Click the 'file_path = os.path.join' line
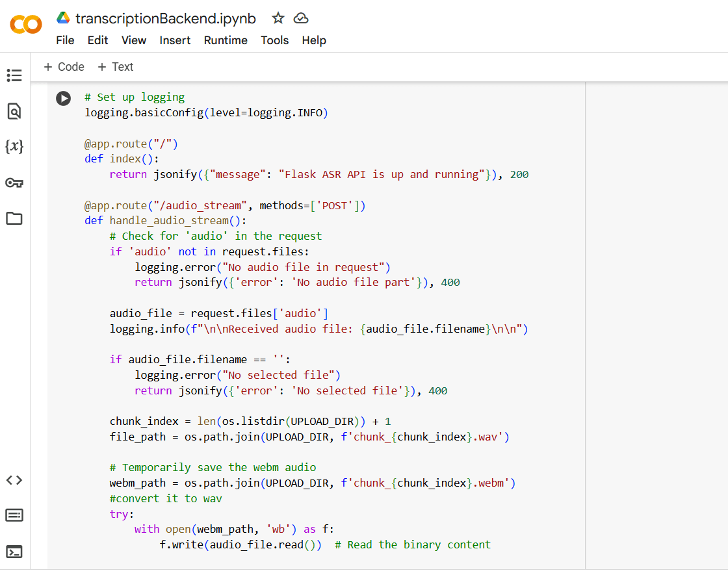This screenshot has height=588, width=728. [309, 437]
